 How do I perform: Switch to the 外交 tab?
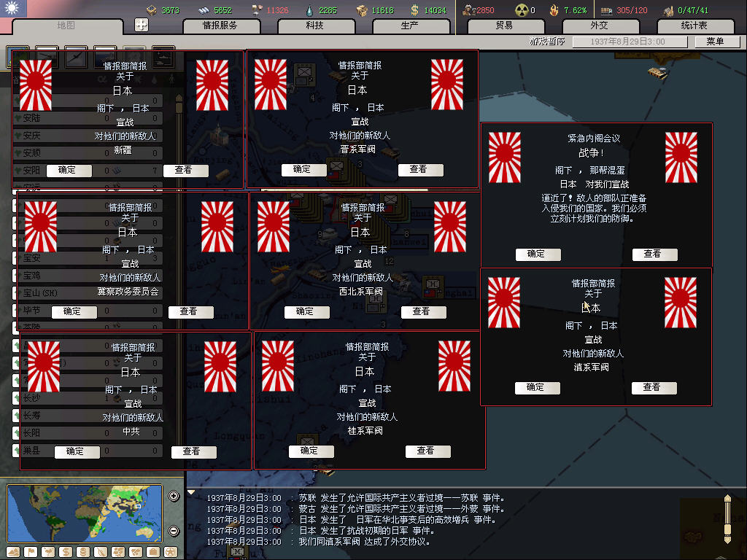click(x=599, y=26)
